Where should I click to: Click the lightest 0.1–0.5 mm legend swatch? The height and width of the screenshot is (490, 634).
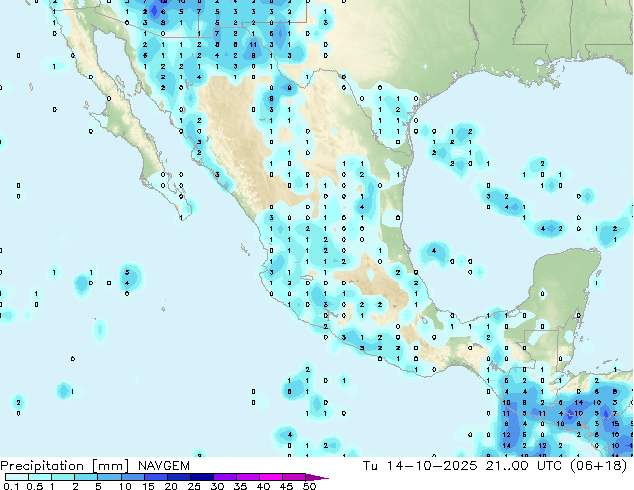pos(17,477)
